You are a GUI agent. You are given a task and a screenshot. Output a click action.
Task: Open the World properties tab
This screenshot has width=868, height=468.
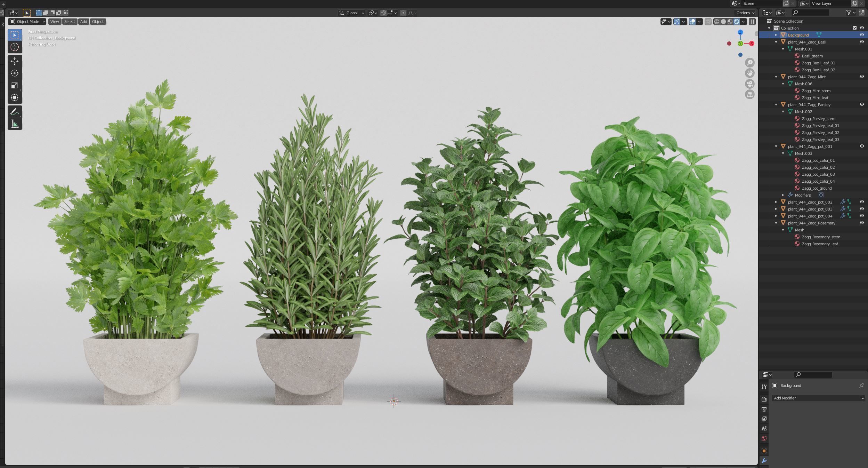coord(764,438)
